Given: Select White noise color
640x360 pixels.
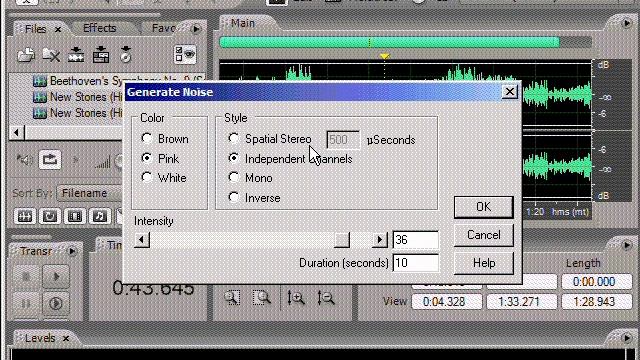Looking at the screenshot, I should (147, 178).
